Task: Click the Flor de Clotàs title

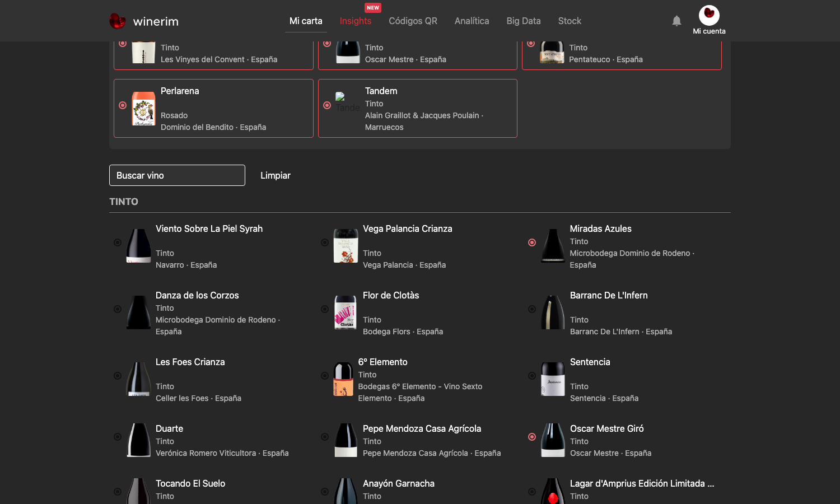Action: coord(391,295)
